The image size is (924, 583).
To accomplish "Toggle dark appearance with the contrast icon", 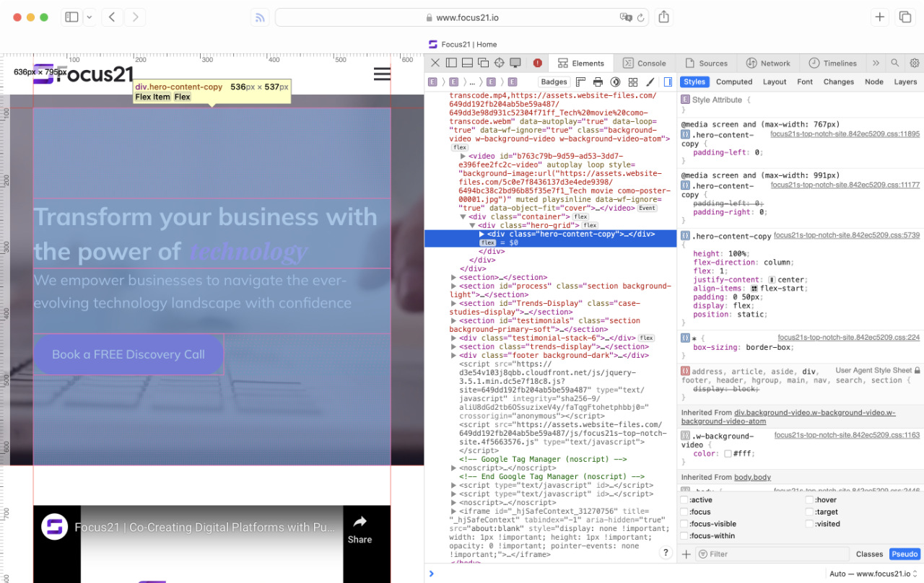I will pyautogui.click(x=615, y=82).
